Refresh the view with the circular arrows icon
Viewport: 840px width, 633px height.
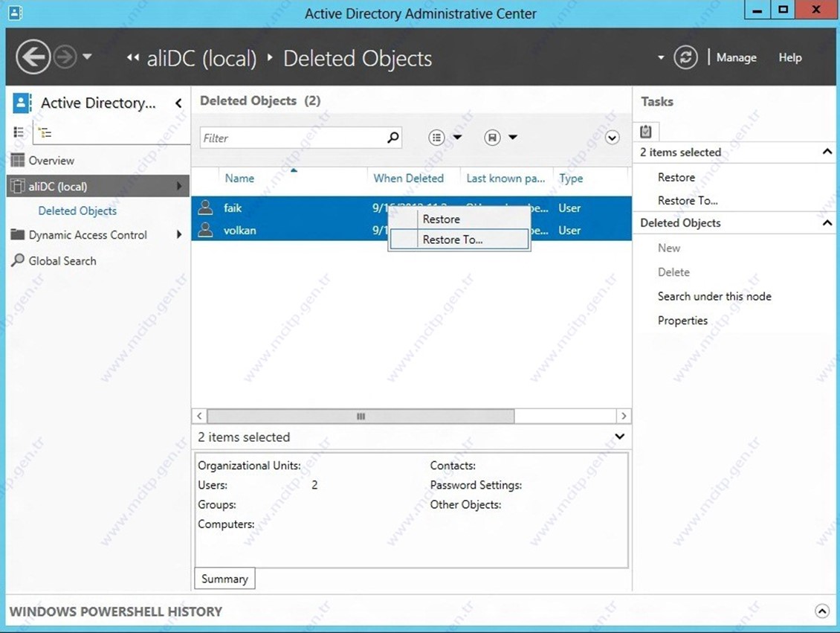685,57
